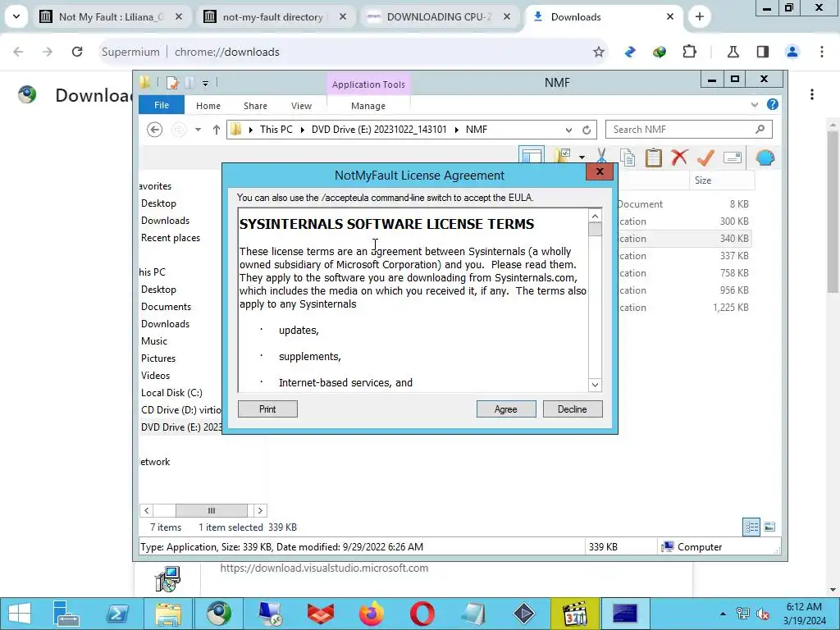The image size is (840, 630).
Task: Switch to the not-my-fault directory browser tab
Action: pyautogui.click(x=273, y=17)
